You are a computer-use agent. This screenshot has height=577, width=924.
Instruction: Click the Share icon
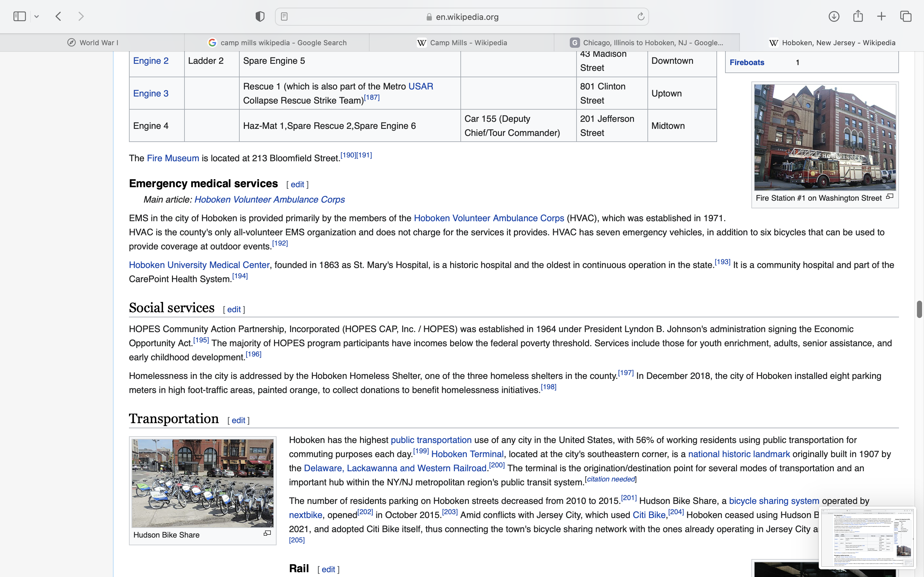pyautogui.click(x=858, y=16)
